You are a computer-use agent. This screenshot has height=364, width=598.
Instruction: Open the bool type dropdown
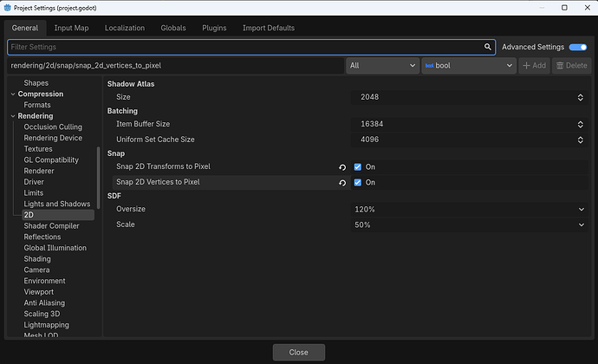click(469, 66)
